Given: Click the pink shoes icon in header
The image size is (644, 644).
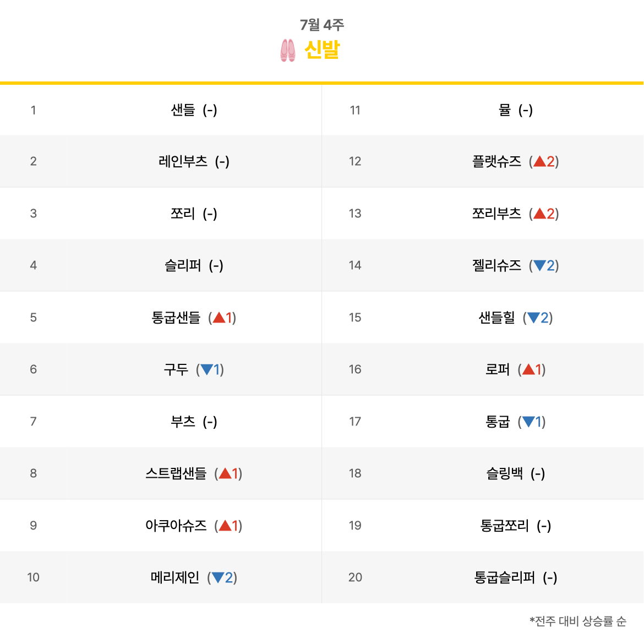Looking at the screenshot, I should [x=287, y=51].
